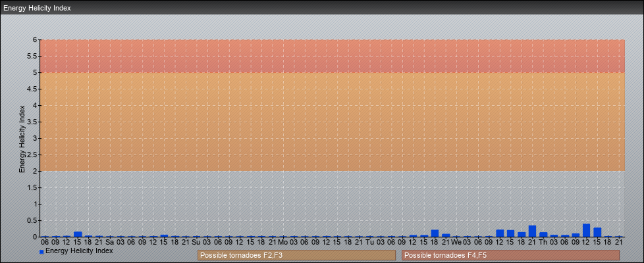Click the blue bar at Wednesday 21
This screenshot has width=644, height=263.
point(532,231)
